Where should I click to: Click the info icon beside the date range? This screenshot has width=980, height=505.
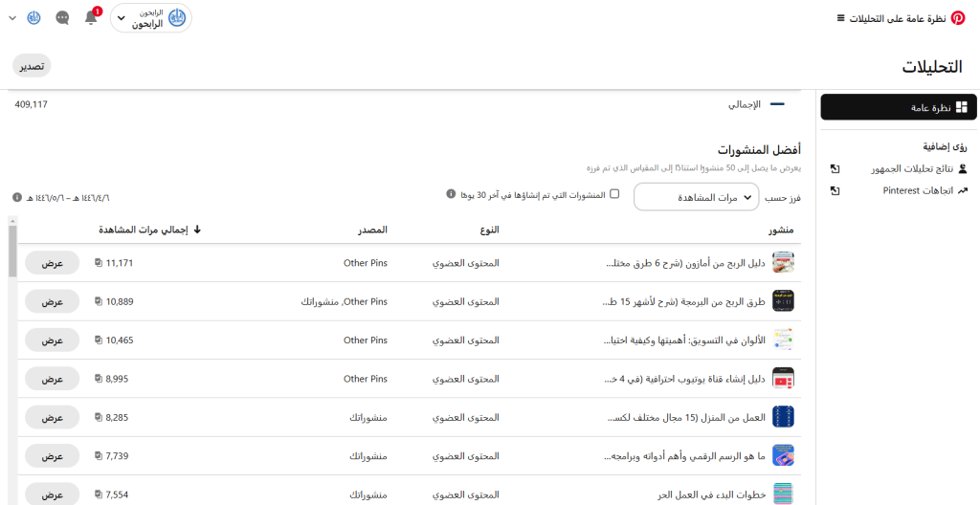[17, 197]
